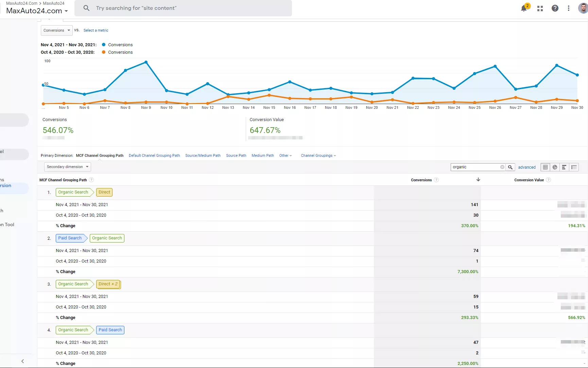Click the Nov 9 peak data point
The height and width of the screenshot is (368, 588).
146,62
